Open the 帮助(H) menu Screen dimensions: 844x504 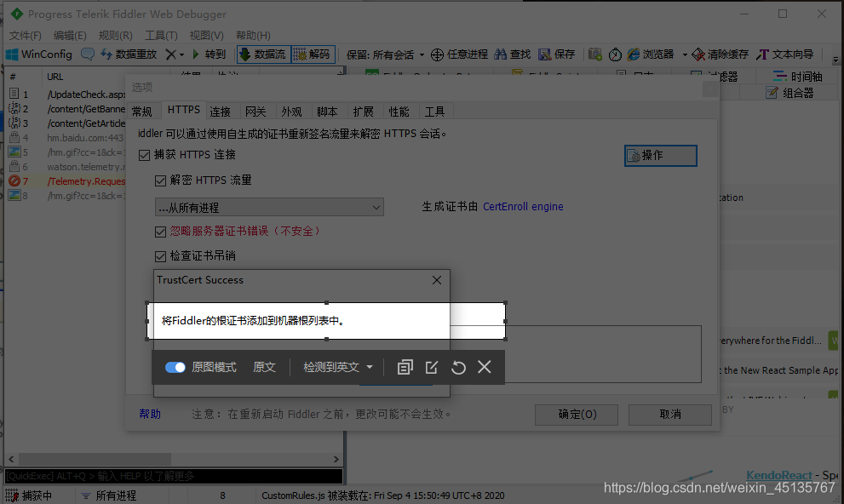tap(253, 36)
